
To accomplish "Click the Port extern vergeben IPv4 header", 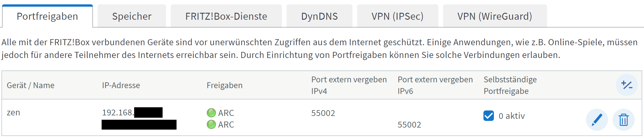I will (349, 85).
